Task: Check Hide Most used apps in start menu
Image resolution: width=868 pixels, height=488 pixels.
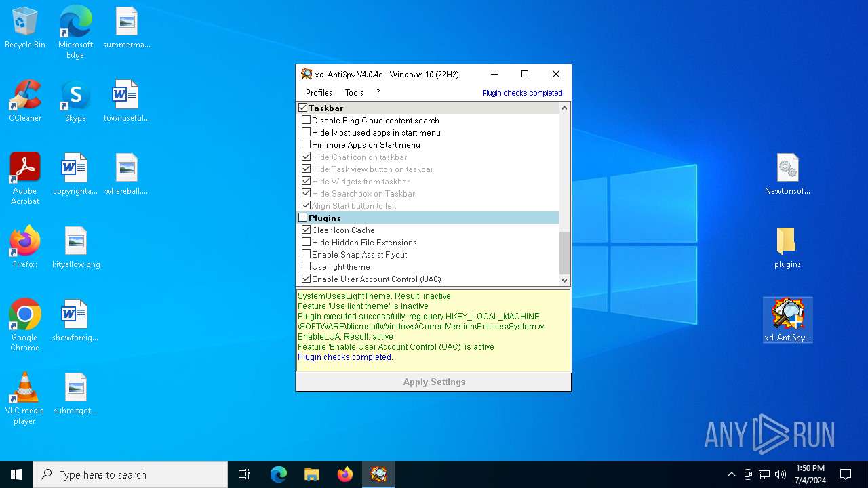Action: pos(306,132)
